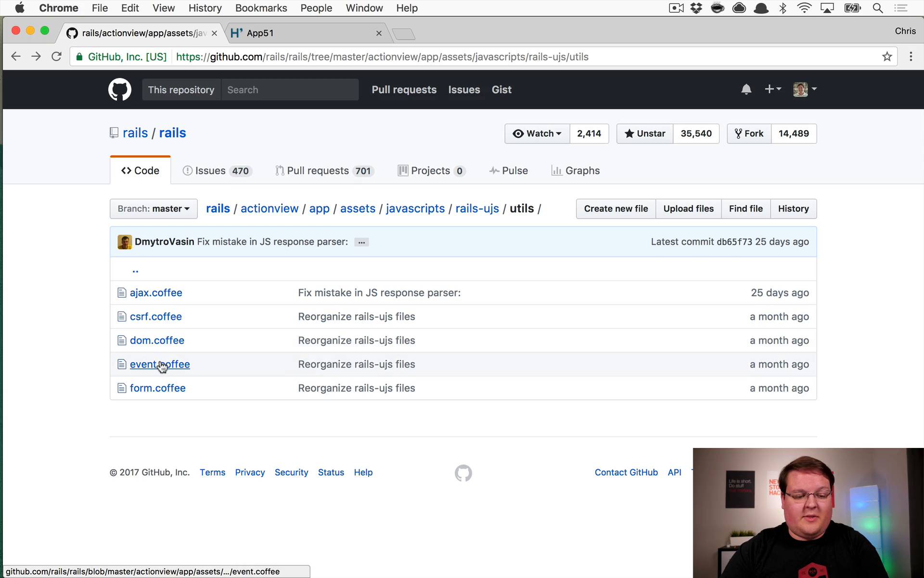Image resolution: width=924 pixels, height=578 pixels.
Task: Click the Dropbox menu bar icon
Action: pyautogui.click(x=696, y=8)
